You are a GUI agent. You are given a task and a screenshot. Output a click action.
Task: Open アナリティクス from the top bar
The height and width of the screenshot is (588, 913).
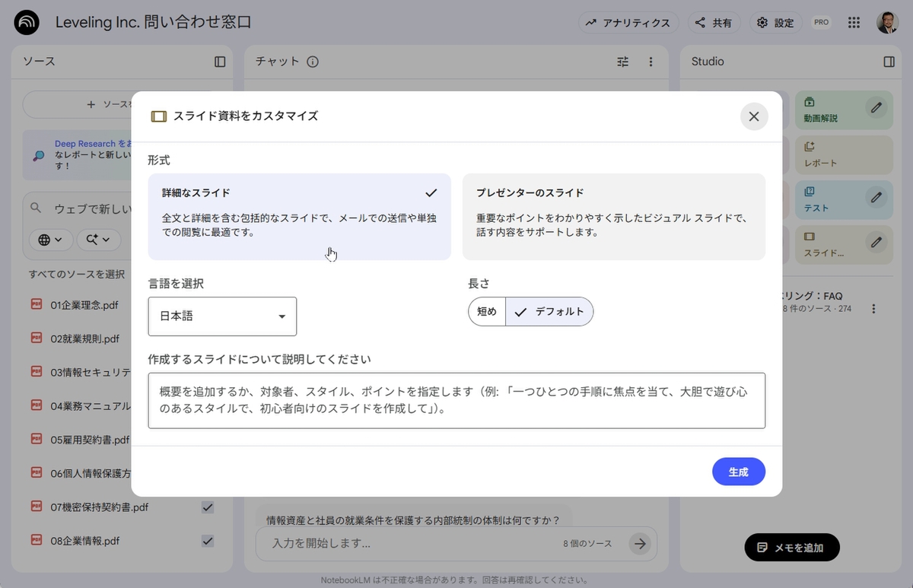coord(628,23)
